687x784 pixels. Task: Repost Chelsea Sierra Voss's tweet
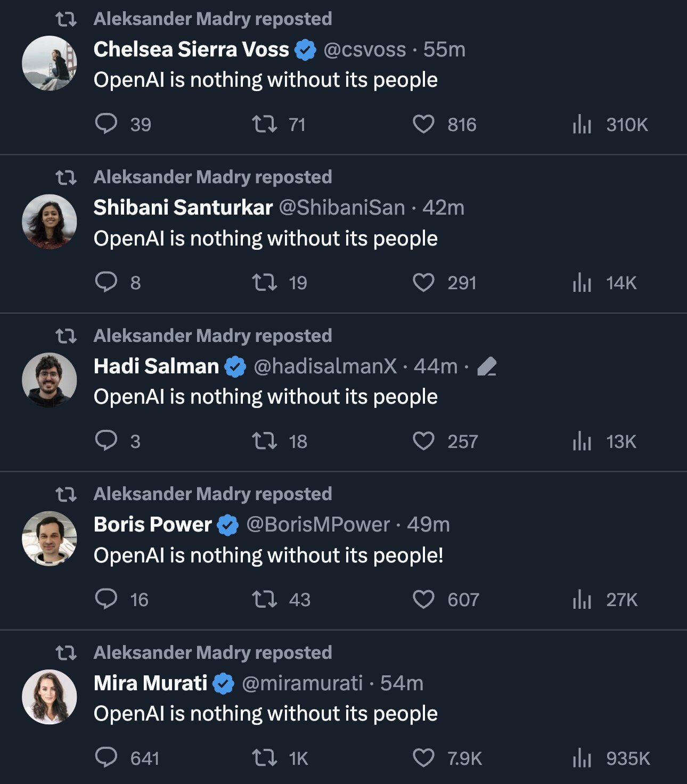coord(264,124)
